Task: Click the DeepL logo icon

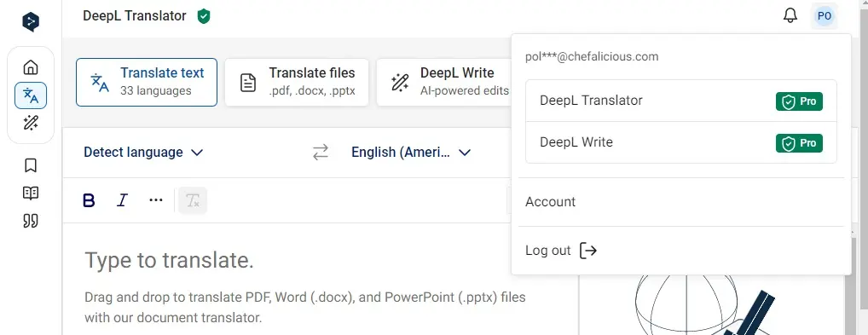Action: [x=31, y=21]
